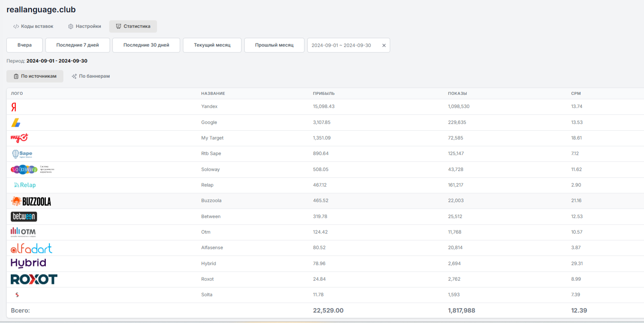
Task: Click the Google AdSense logo icon
Action: (16, 122)
